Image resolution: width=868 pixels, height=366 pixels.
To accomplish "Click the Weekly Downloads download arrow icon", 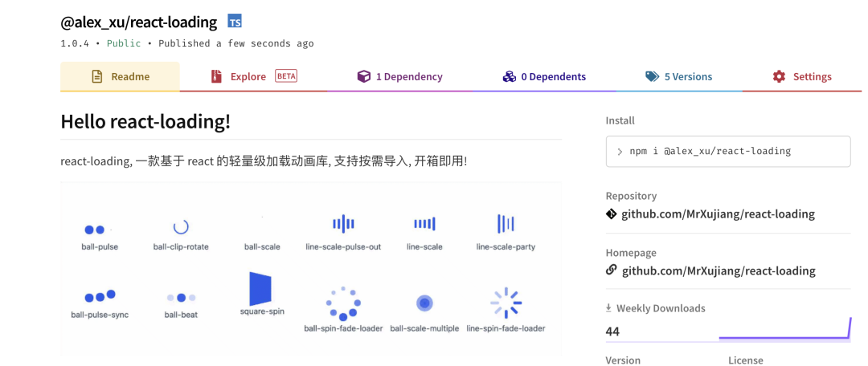I will 609,308.
